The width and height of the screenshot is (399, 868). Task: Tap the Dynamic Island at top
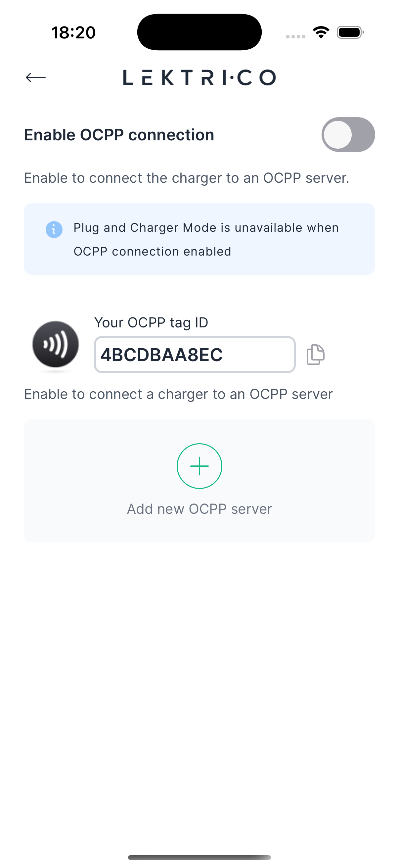tap(199, 32)
